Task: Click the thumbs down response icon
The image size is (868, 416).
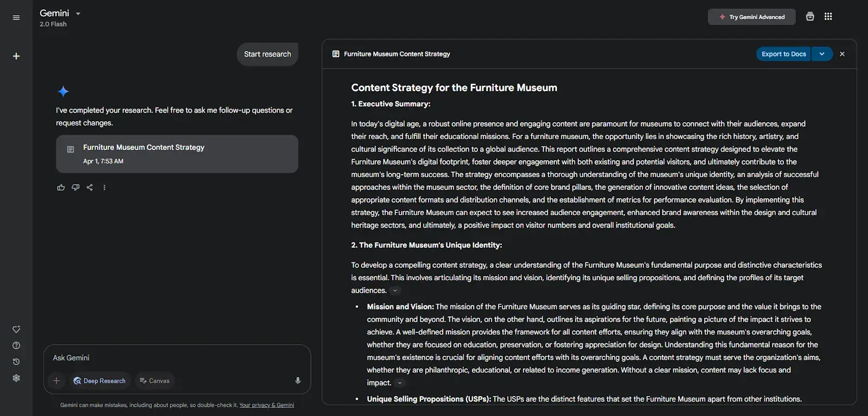Action: (x=75, y=187)
